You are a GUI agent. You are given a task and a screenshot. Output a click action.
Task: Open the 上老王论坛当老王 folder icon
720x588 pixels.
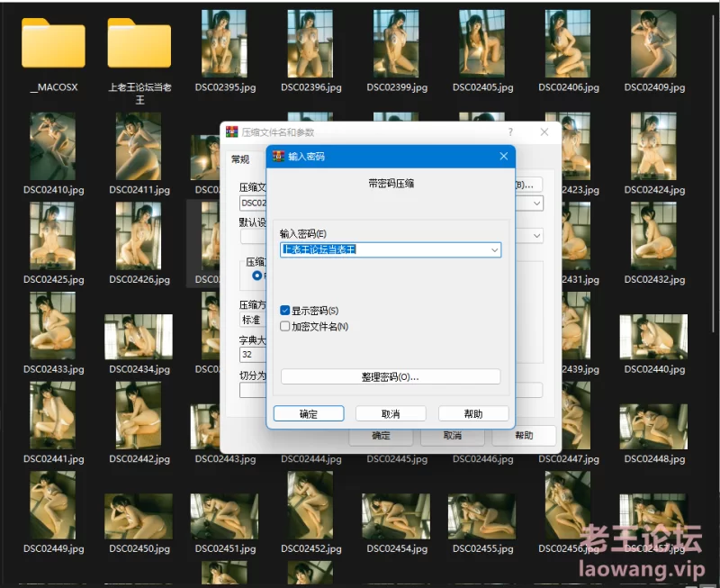(139, 42)
